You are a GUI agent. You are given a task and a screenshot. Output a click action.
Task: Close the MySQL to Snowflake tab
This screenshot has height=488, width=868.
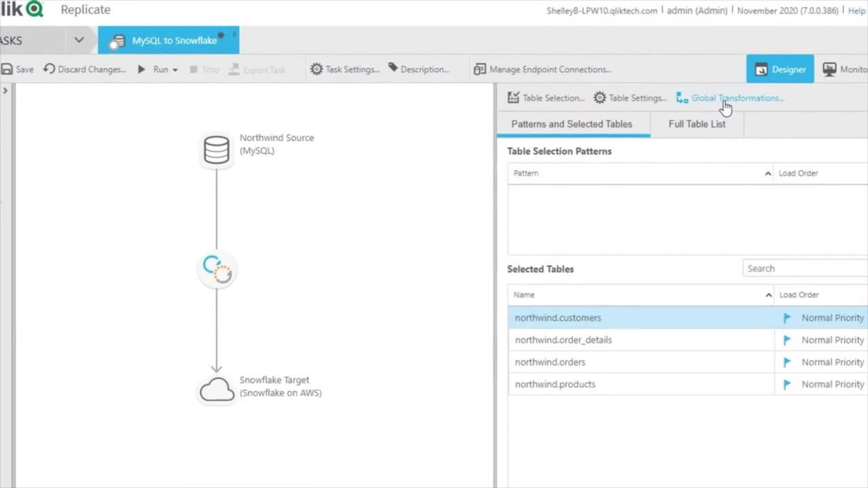click(235, 33)
